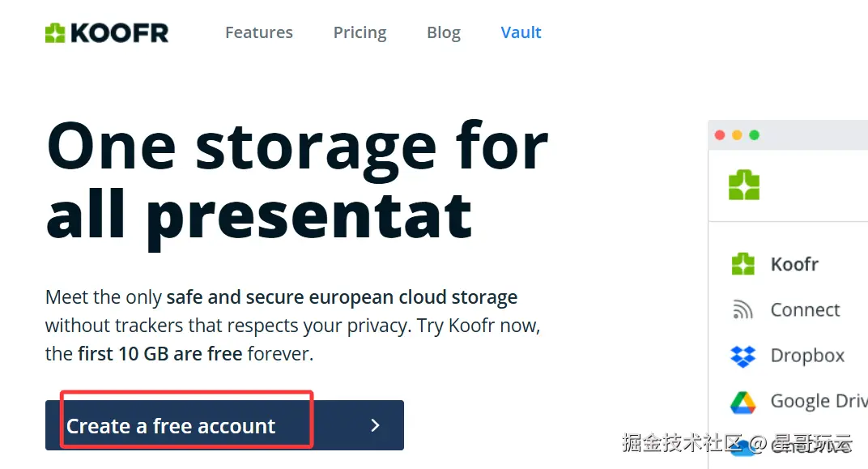868x469 pixels.
Task: Open the Features menu item
Action: pos(259,32)
